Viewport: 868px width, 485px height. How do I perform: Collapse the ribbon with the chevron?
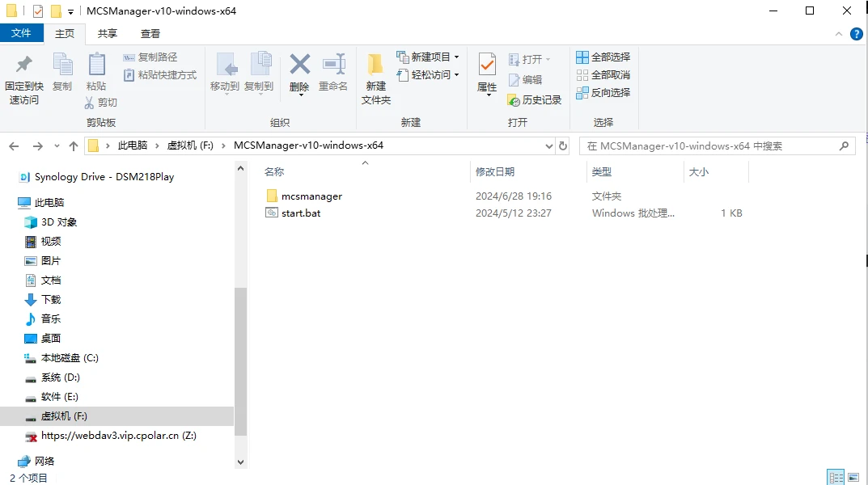[839, 33]
